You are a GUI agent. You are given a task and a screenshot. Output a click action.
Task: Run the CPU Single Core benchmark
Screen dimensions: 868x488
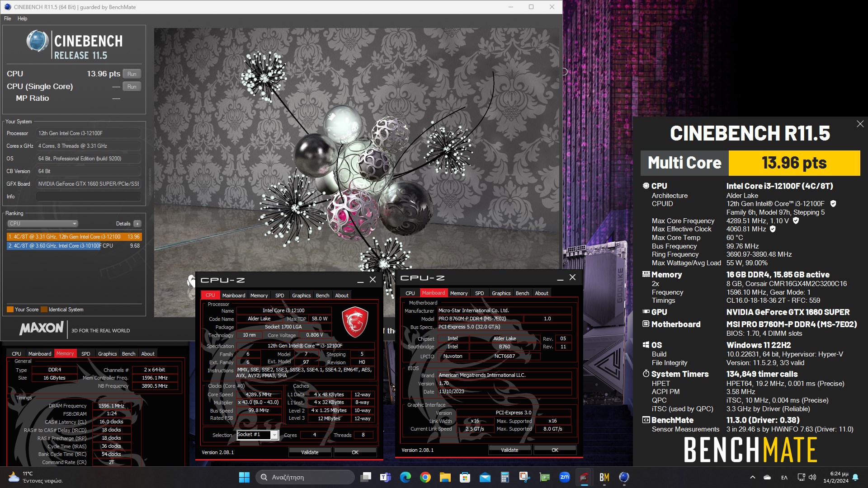[x=132, y=86]
